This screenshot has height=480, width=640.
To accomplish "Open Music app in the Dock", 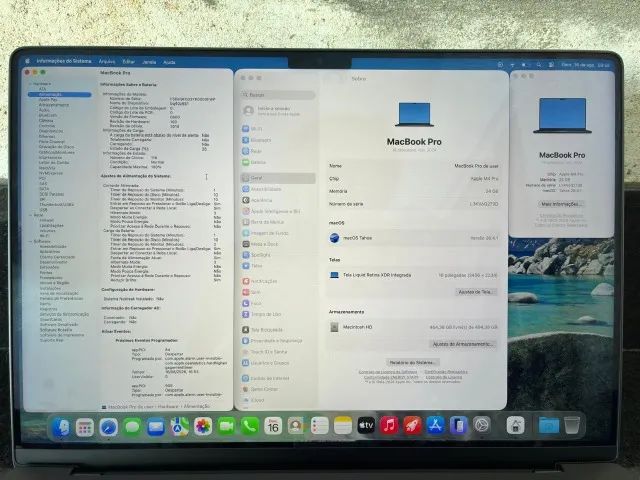I will (389, 426).
